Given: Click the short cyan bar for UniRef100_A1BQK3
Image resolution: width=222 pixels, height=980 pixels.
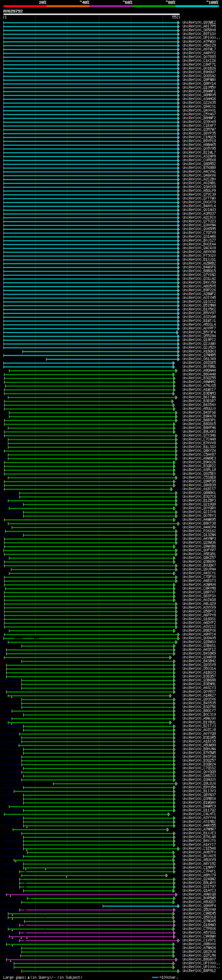Looking at the screenshot, I should (101, 351).
